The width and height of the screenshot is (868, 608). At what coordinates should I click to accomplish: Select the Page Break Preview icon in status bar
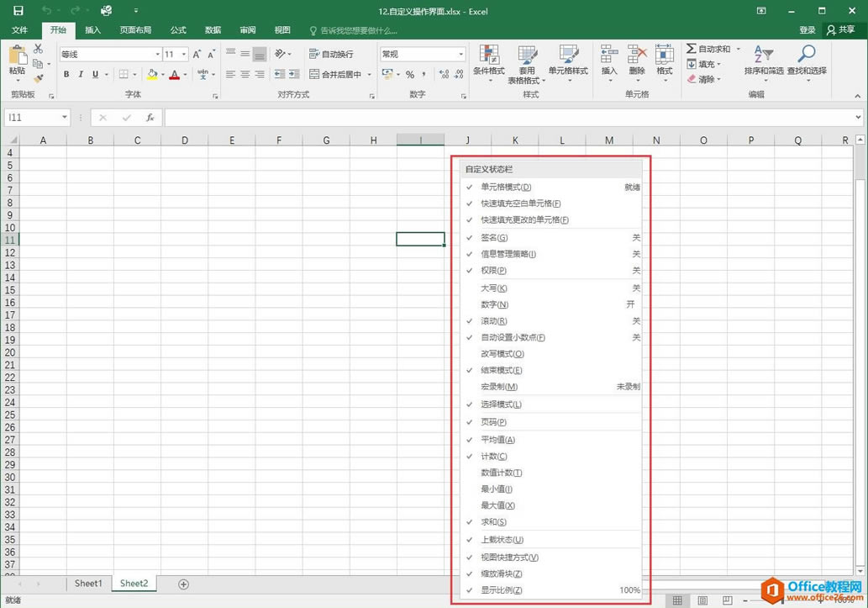point(726,600)
